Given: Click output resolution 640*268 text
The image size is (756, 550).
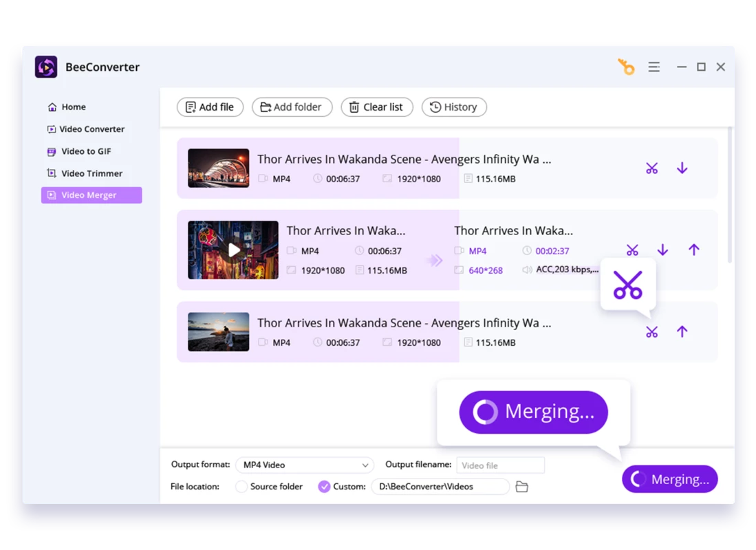Looking at the screenshot, I should point(486,270).
